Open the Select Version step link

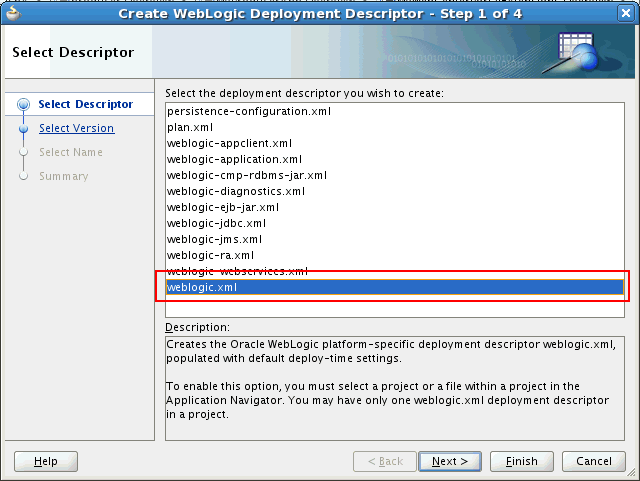point(76,128)
